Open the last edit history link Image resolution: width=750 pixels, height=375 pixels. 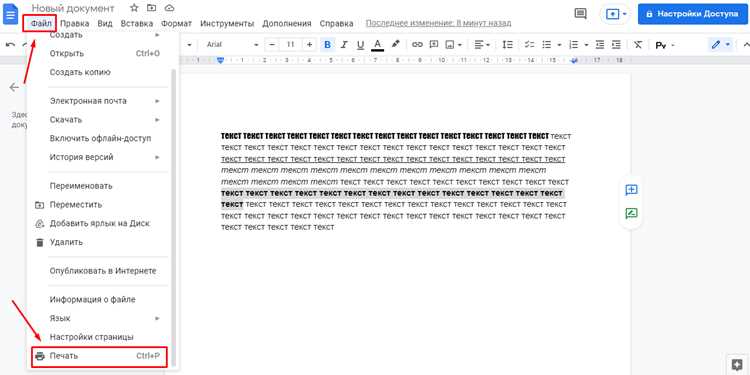point(438,23)
